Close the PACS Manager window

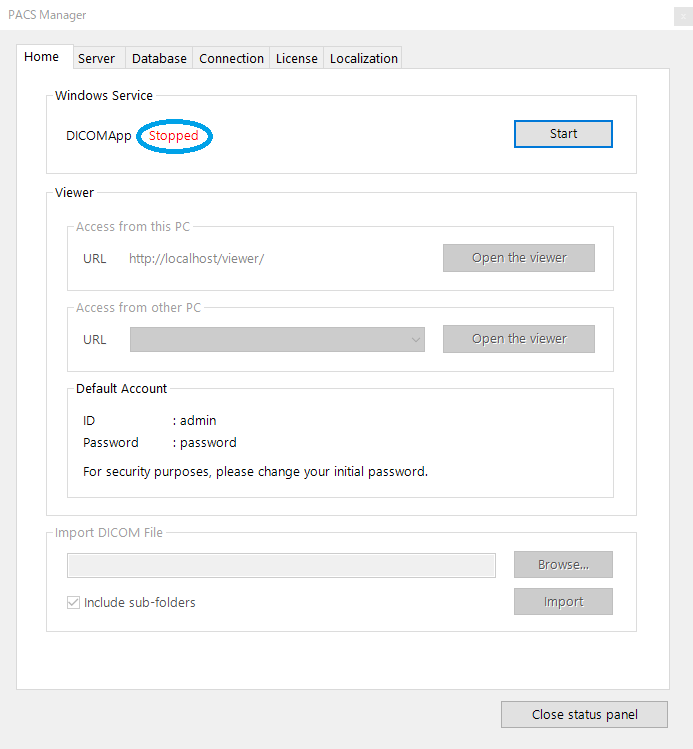coord(683,17)
